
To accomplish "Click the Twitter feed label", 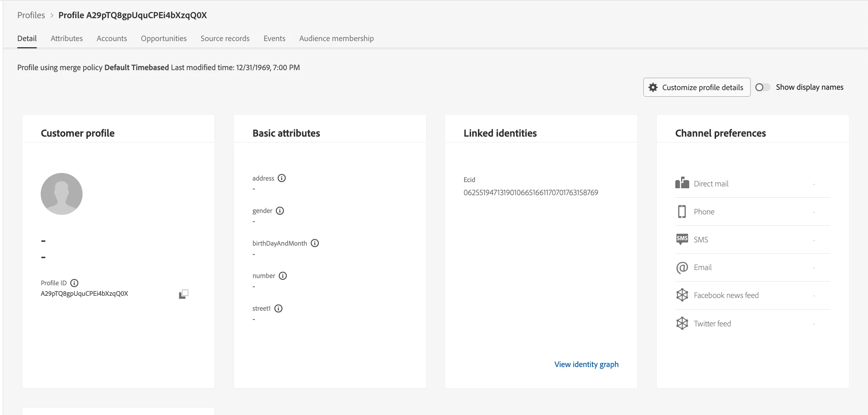I will pyautogui.click(x=712, y=324).
